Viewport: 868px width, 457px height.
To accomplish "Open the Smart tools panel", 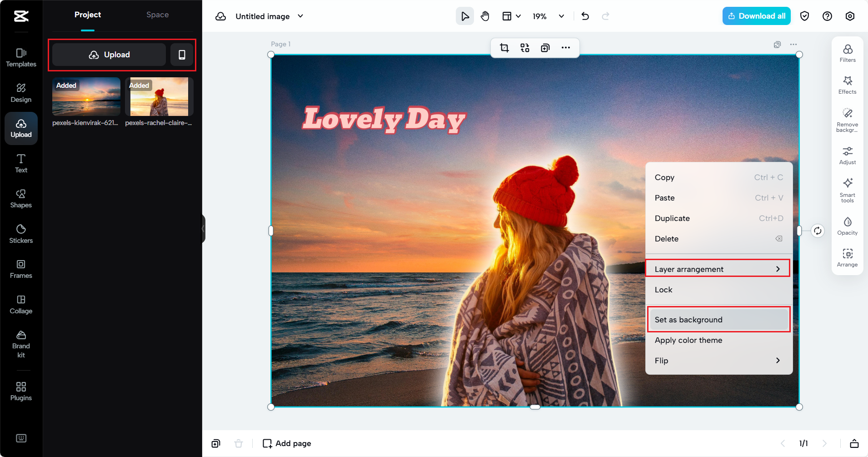I will pyautogui.click(x=847, y=190).
